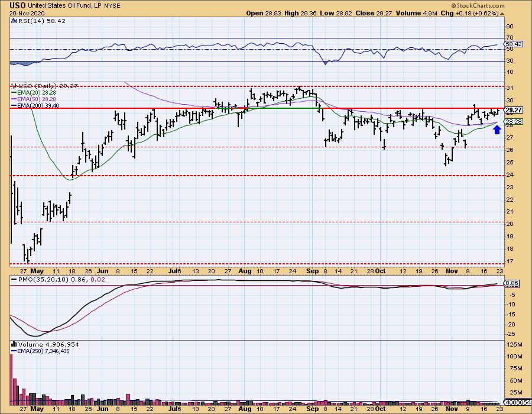Image resolution: width=532 pixels, height=414 pixels.
Task: Click the 25M volume axis label
Action: (515, 393)
